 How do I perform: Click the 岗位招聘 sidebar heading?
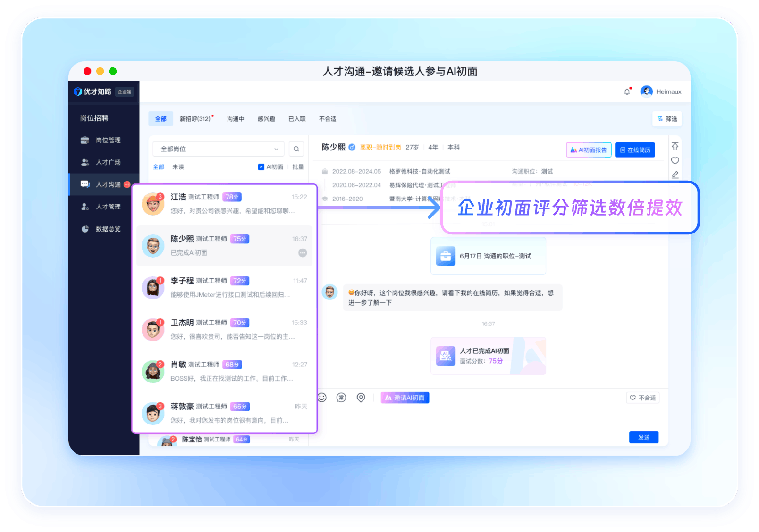(x=94, y=118)
